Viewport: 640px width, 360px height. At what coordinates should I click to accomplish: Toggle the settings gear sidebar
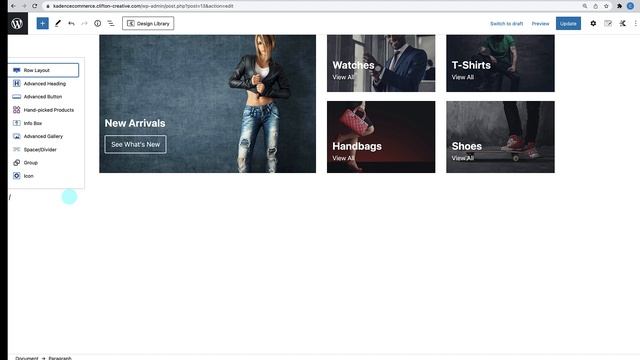[x=593, y=24]
